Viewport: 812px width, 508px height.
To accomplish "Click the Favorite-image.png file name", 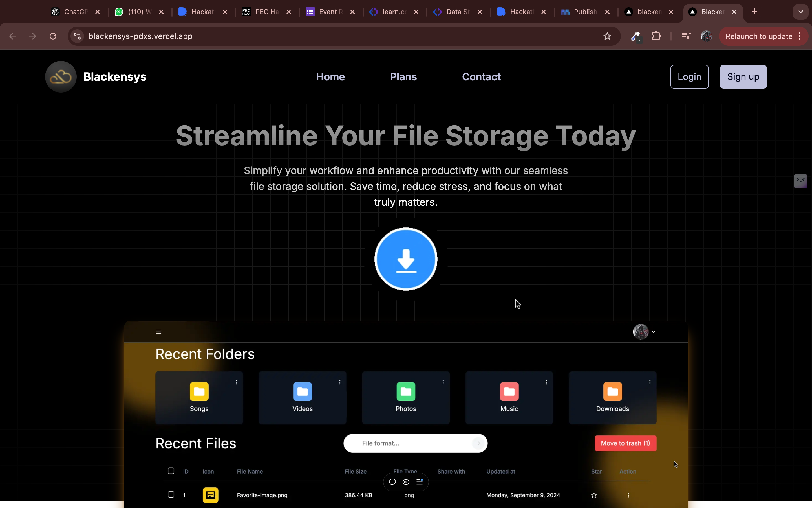I will pos(262,495).
